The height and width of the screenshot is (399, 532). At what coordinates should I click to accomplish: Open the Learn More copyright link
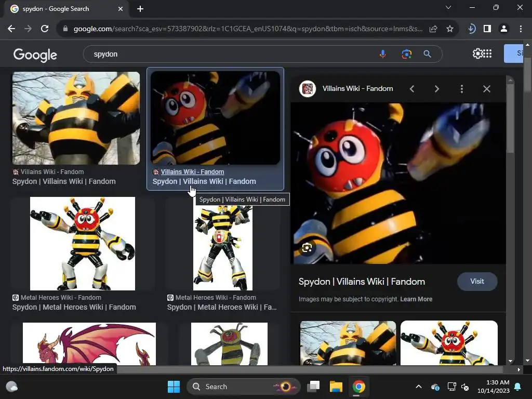pos(416,299)
